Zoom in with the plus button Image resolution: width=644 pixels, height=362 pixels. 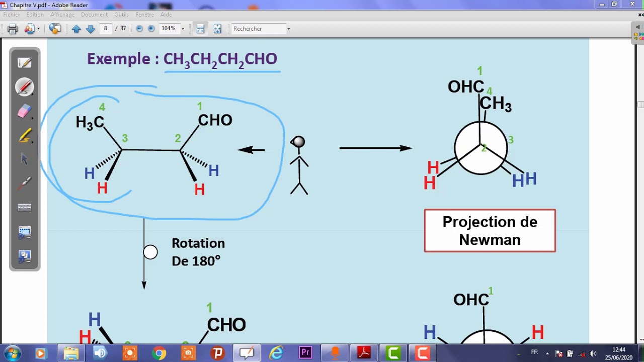point(151,29)
